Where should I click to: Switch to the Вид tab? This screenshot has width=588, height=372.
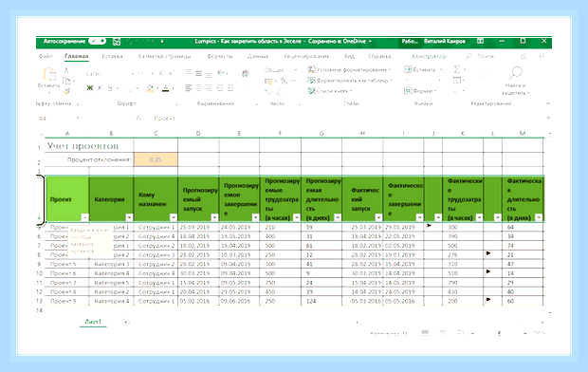(349, 56)
